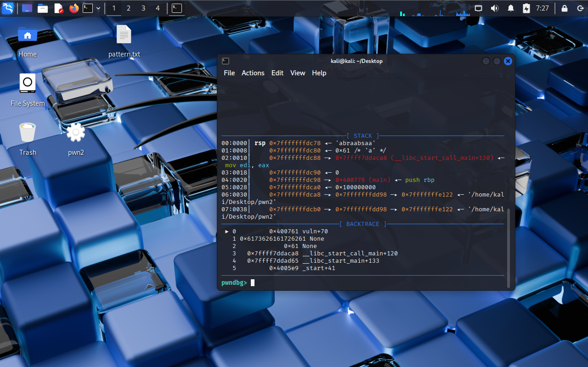This screenshot has height=367, width=588.
Task: Click the lock screen icon
Action: tap(565, 8)
